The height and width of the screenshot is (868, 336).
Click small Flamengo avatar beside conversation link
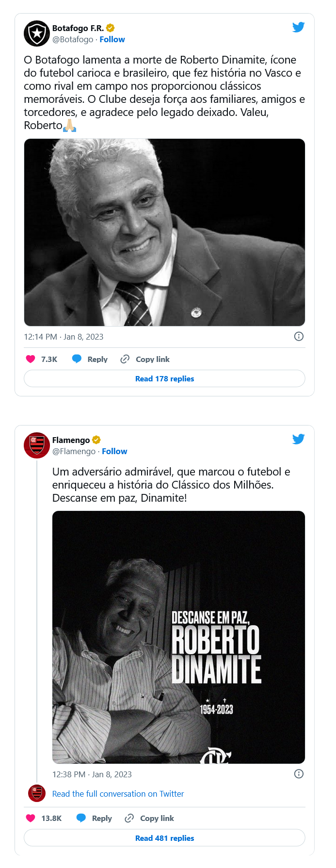37,793
